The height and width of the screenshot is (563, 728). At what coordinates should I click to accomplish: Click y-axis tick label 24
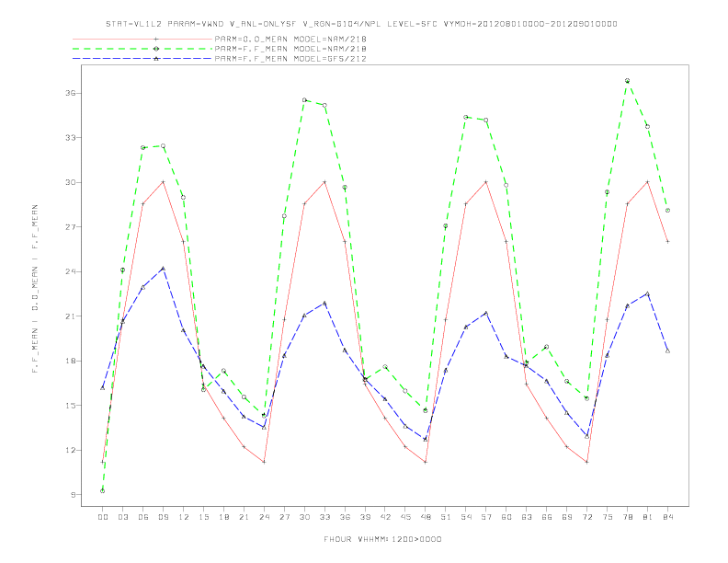coord(71,271)
